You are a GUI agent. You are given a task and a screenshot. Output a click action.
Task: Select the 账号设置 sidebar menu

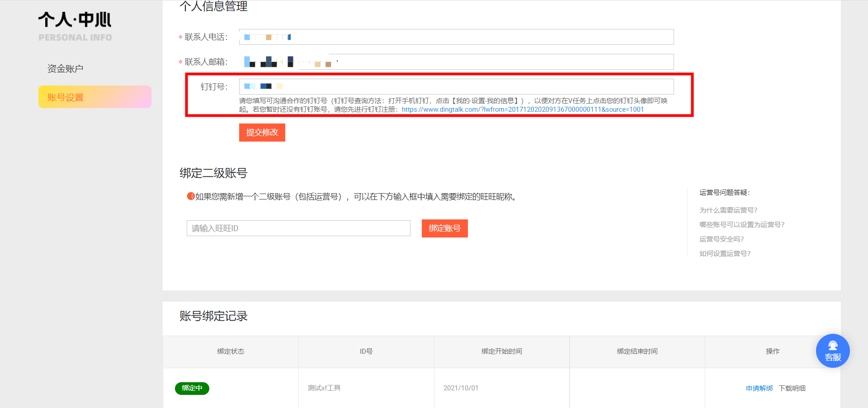(95, 97)
